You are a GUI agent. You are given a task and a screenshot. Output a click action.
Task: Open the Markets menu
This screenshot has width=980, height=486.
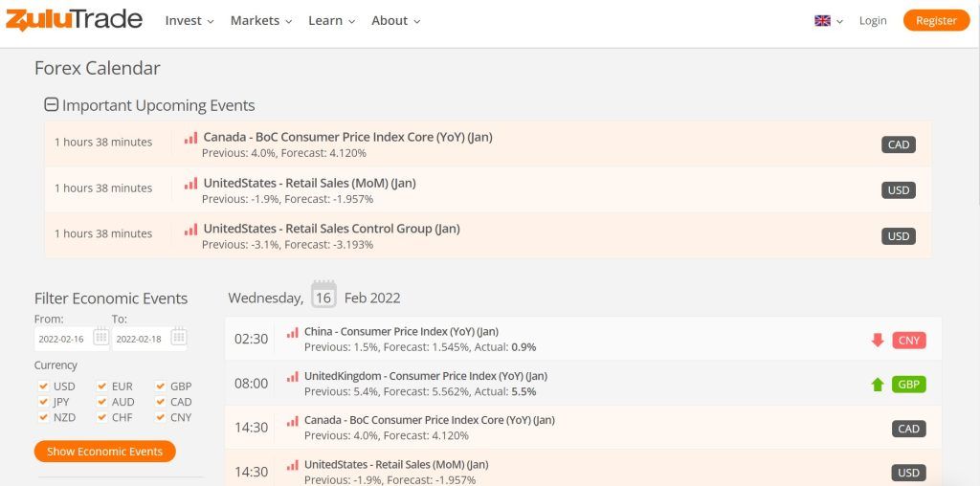click(x=261, y=21)
